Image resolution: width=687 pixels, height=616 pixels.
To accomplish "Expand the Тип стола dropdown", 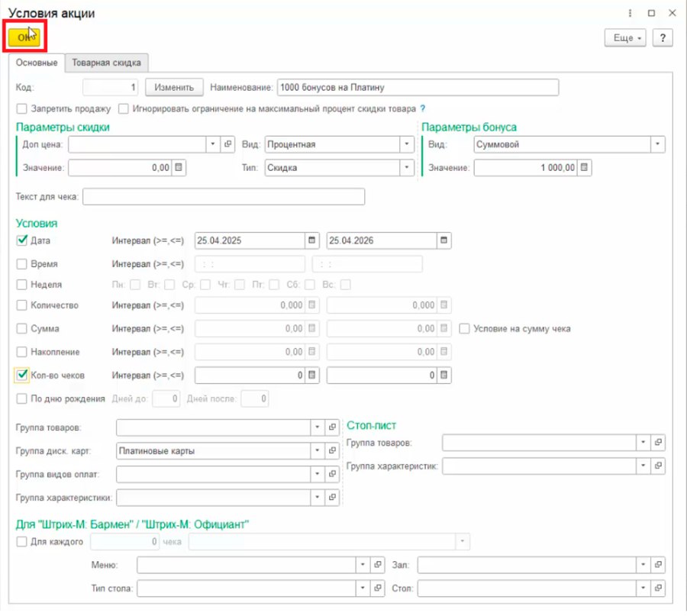I will pos(363,588).
